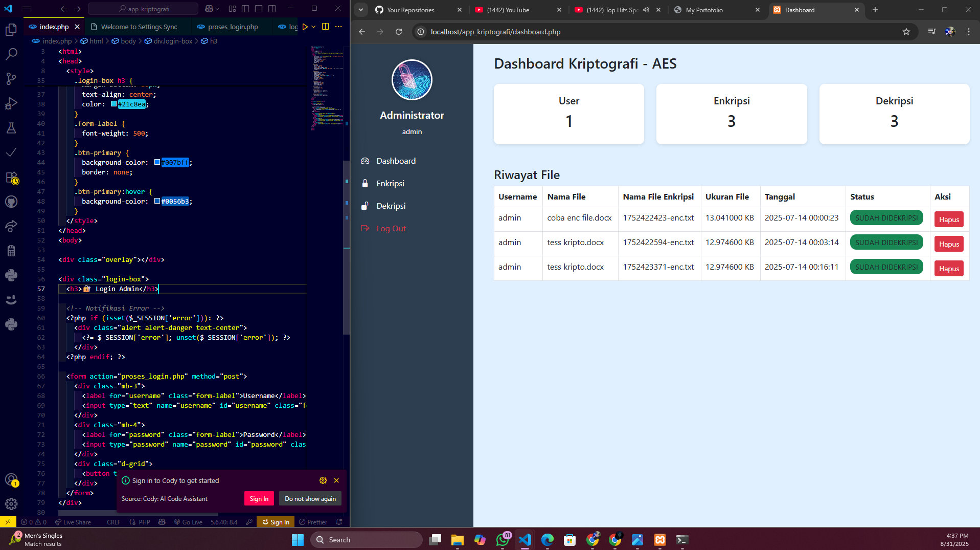980x550 pixels.
Task: Open the Explorer view in activity bar
Action: coord(11,30)
